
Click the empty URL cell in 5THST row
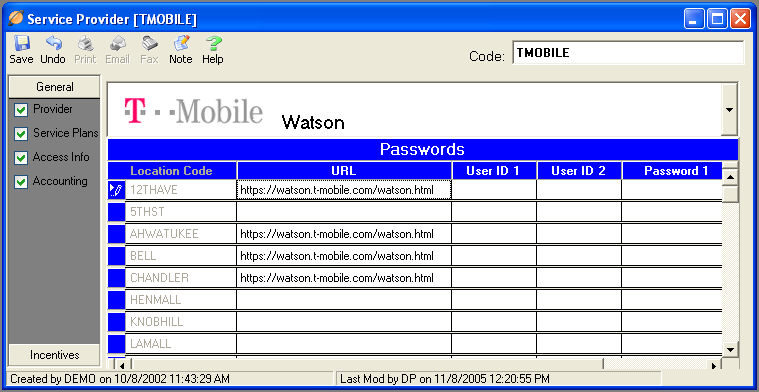[x=344, y=212]
